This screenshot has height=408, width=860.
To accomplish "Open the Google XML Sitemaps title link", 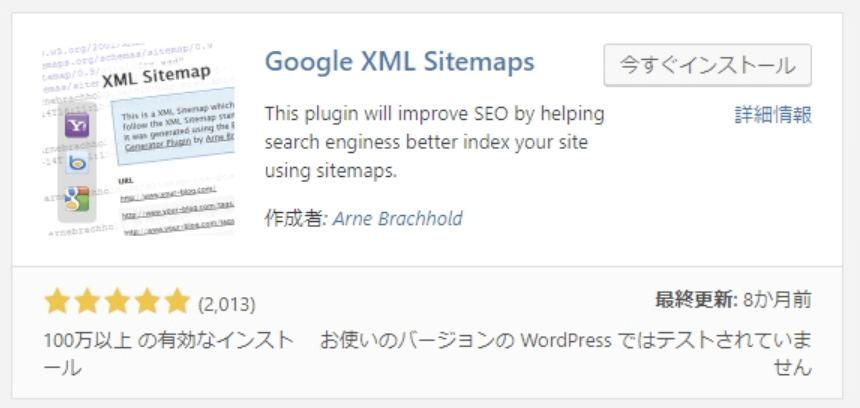I will (x=399, y=62).
